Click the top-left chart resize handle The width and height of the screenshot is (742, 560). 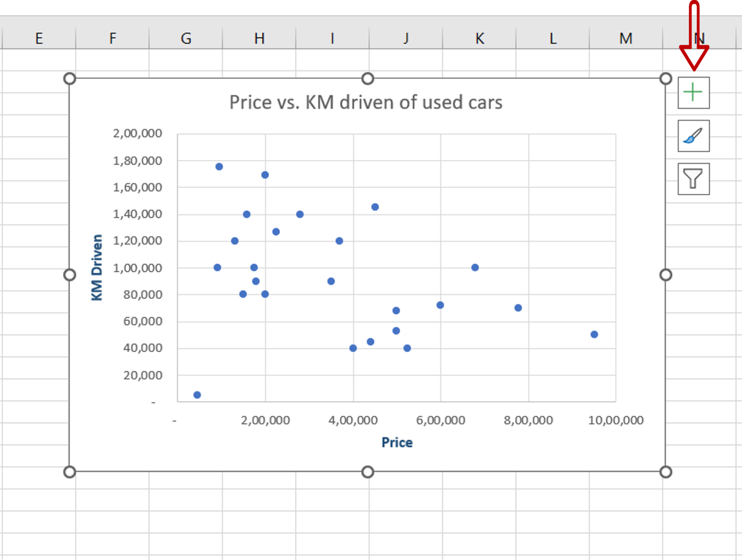pos(70,79)
